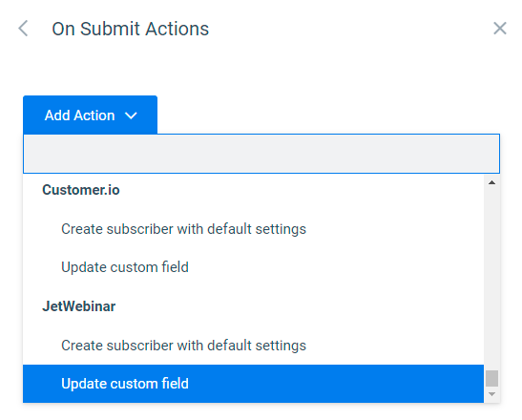Choose Customer.io Create subscriber with default settings

[253, 229]
